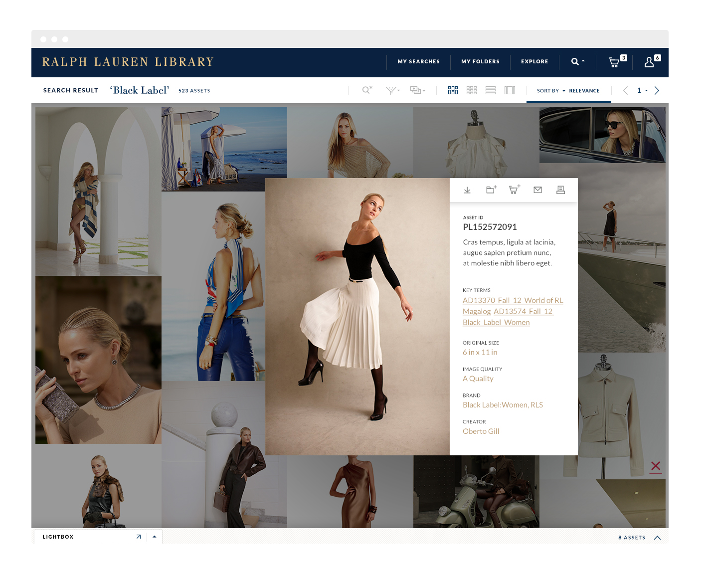
Task: Switch to the list rows view
Action: click(x=491, y=90)
